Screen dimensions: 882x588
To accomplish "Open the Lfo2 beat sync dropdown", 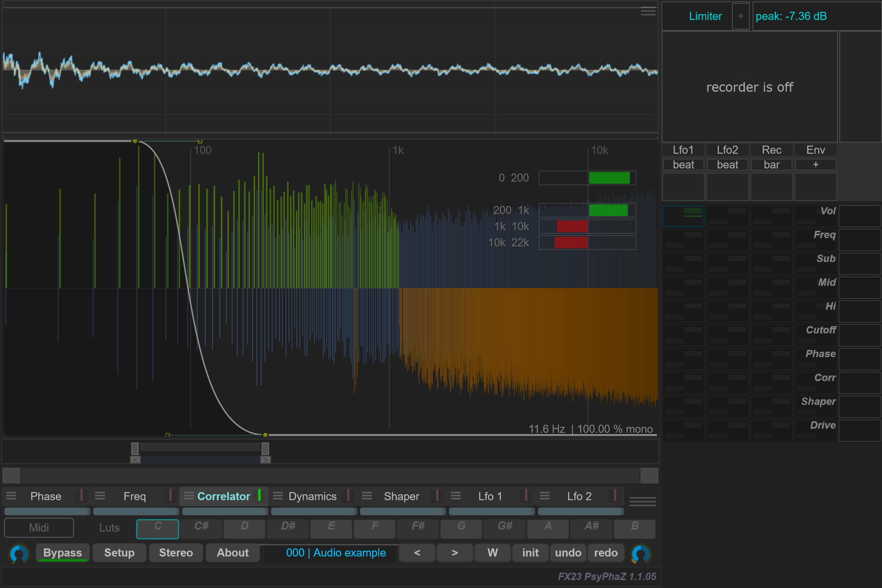I will tap(728, 165).
